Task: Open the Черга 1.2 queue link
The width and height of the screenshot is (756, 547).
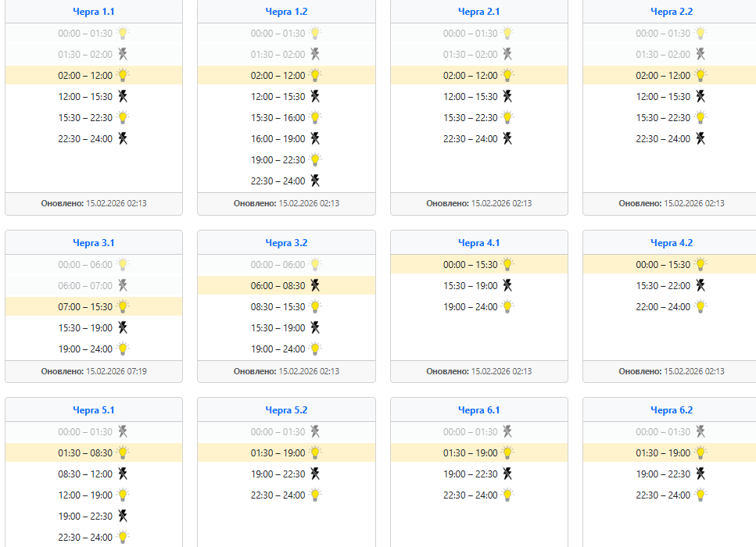Action: [x=286, y=12]
